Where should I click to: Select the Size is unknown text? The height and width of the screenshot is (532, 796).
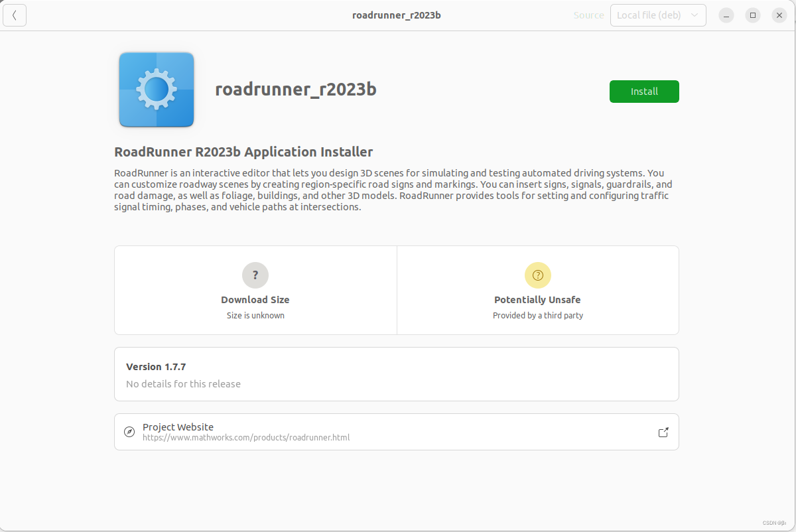click(x=255, y=315)
